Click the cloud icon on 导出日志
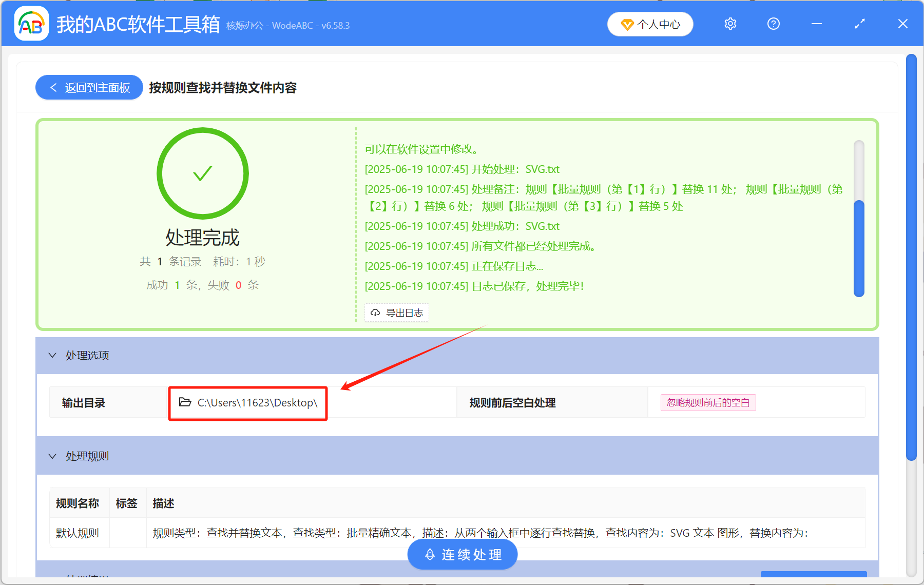Viewport: 924px width, 585px height. (x=374, y=313)
